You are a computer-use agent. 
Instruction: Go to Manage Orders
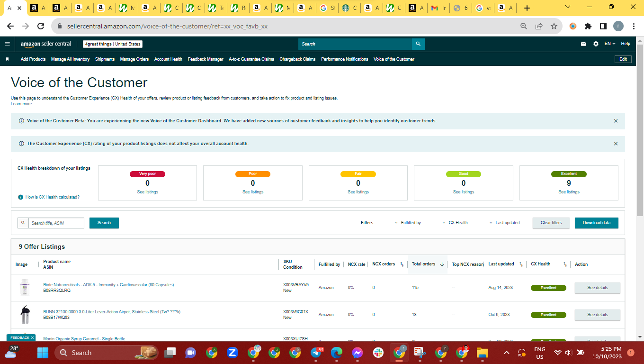click(x=134, y=59)
